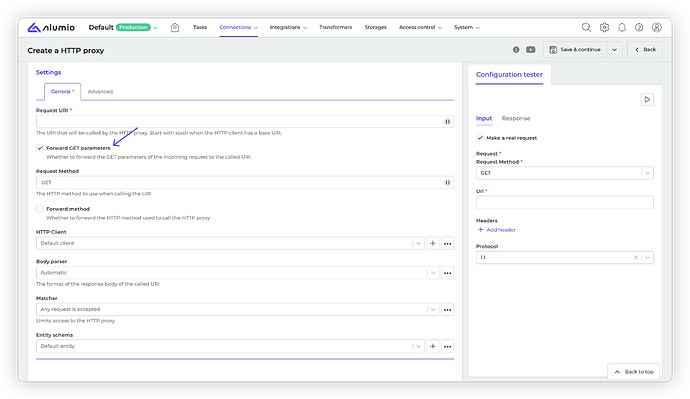Open tester Request Method GET dropdown
The height and width of the screenshot is (399, 690).
coord(565,173)
